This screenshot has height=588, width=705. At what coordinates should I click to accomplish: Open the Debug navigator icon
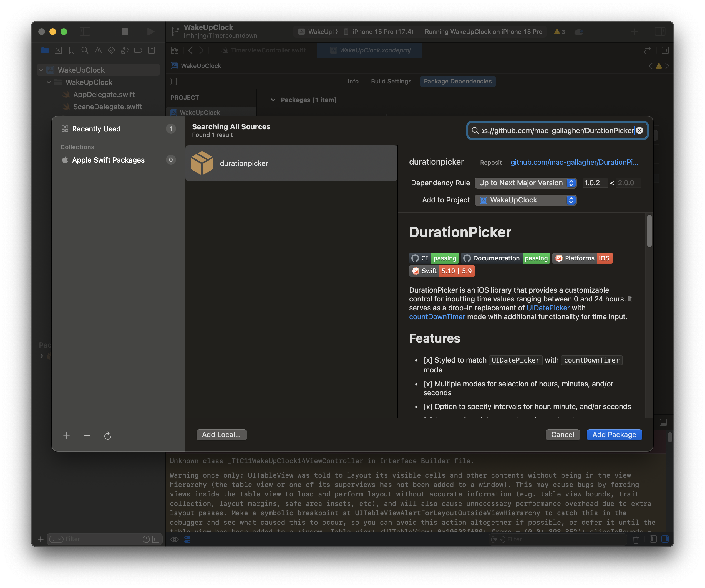(x=125, y=50)
